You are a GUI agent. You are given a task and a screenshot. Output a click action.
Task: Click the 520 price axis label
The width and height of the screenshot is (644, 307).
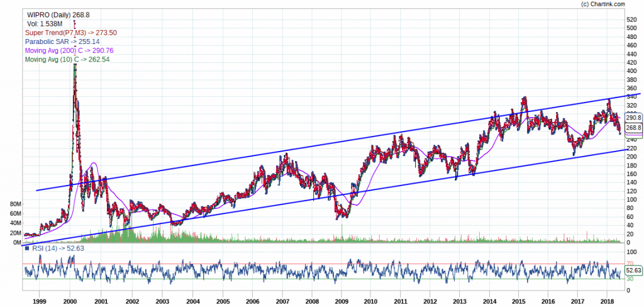pos(631,20)
